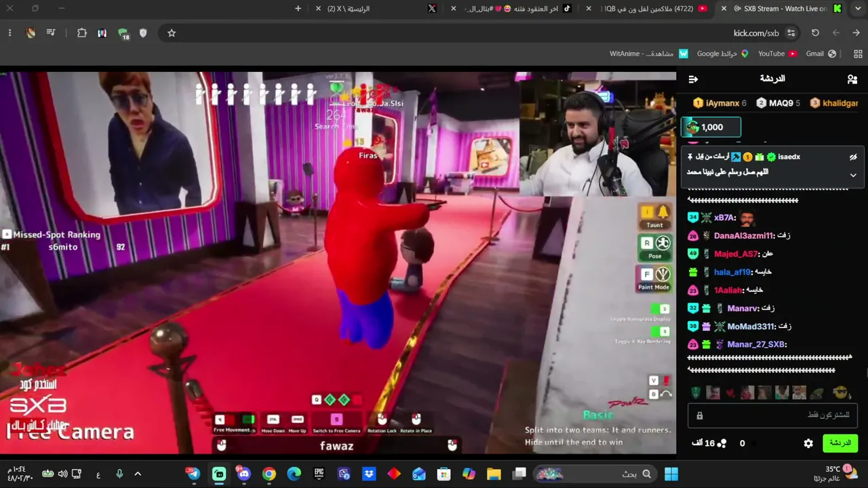This screenshot has width=868, height=488.
Task: Click username xB7A in chat
Action: point(724,218)
